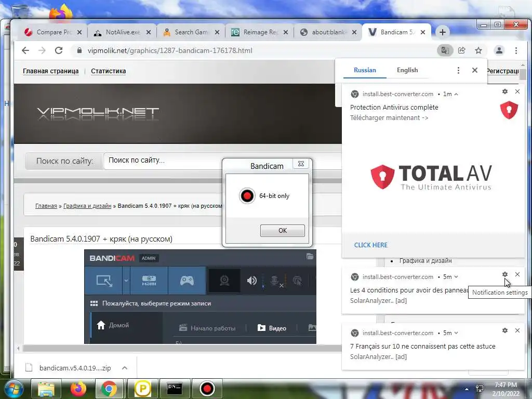Open File Explorer from taskbar

click(46, 389)
